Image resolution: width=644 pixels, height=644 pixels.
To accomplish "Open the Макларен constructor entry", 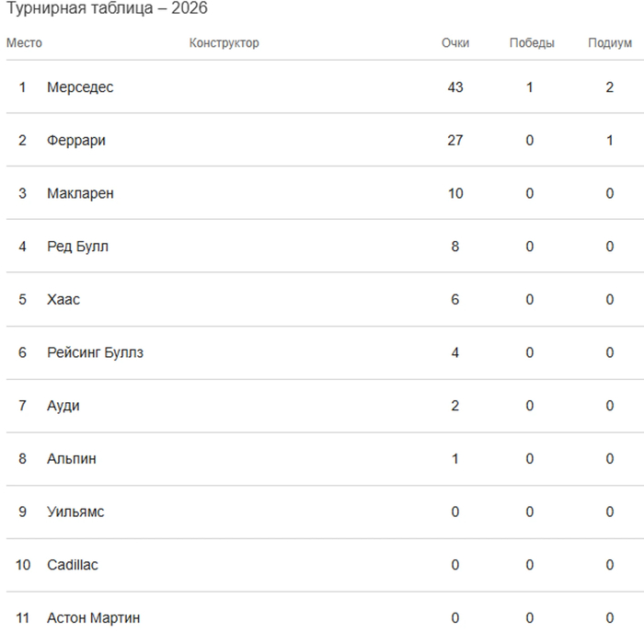I will (x=80, y=194).
